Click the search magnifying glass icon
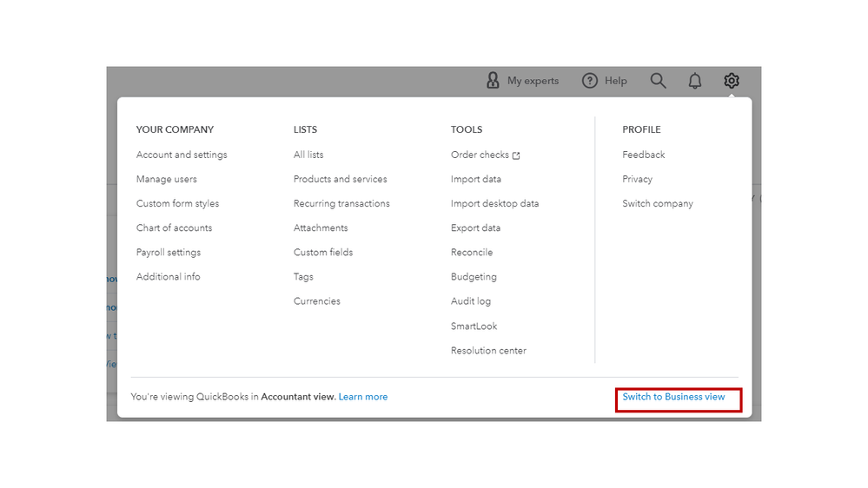The width and height of the screenshot is (868, 488). [659, 81]
